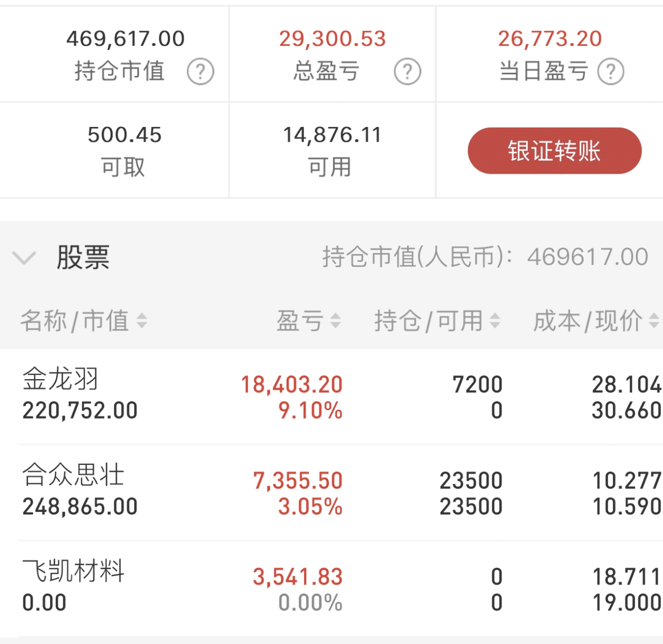Click sort arrows next to 持仓/可用
The height and width of the screenshot is (644, 663).
coord(495,321)
